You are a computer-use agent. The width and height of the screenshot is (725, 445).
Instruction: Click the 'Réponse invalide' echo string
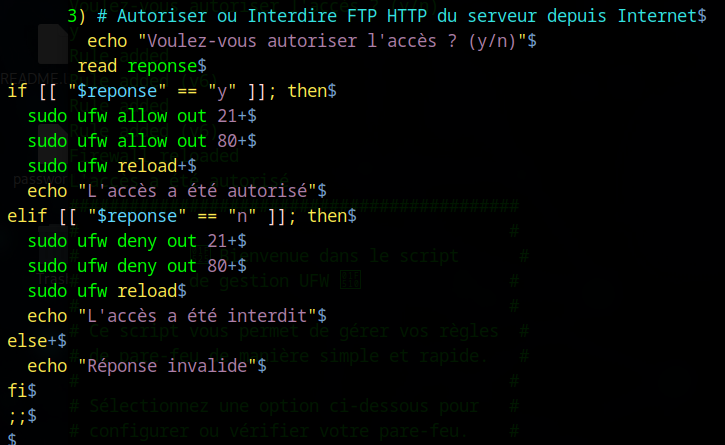pos(168,366)
